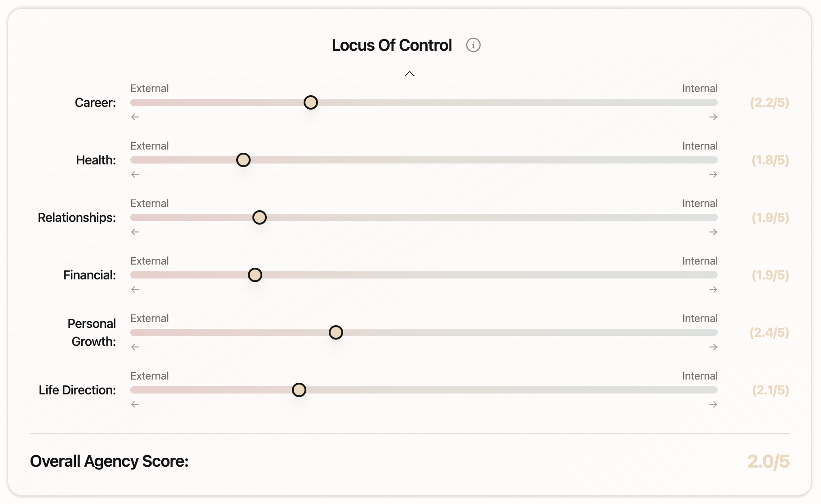This screenshot has height=504, width=821.
Task: Click the Career slider handle
Action: (310, 102)
